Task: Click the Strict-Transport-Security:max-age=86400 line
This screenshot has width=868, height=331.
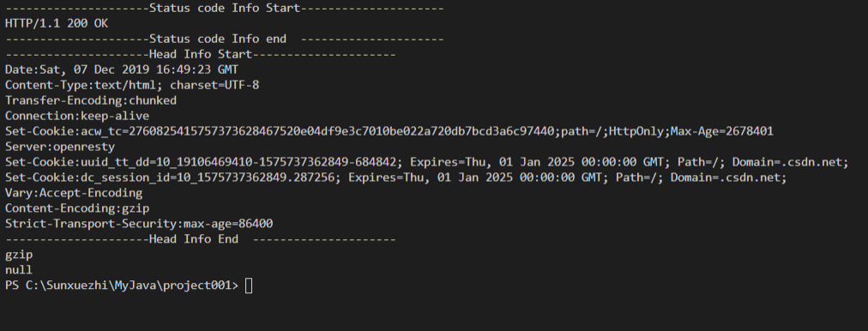Action: (139, 224)
